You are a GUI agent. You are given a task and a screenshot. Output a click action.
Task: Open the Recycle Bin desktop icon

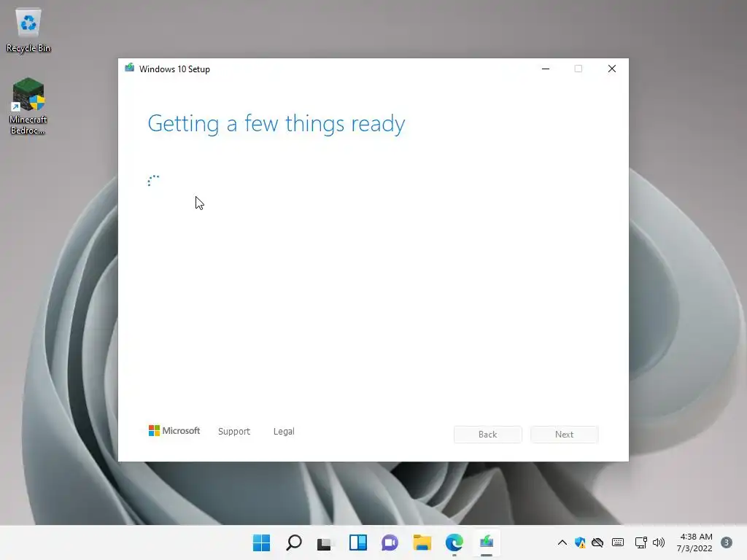click(28, 31)
